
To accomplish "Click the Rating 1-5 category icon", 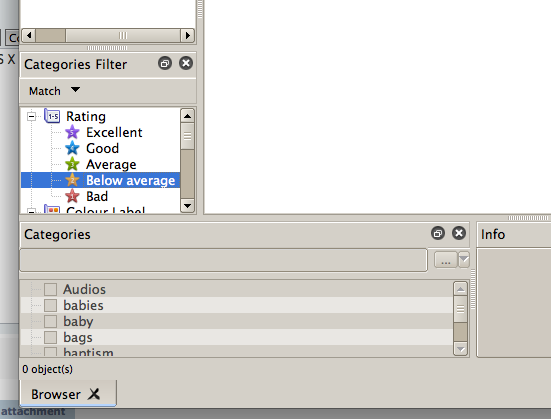I will pos(52,116).
